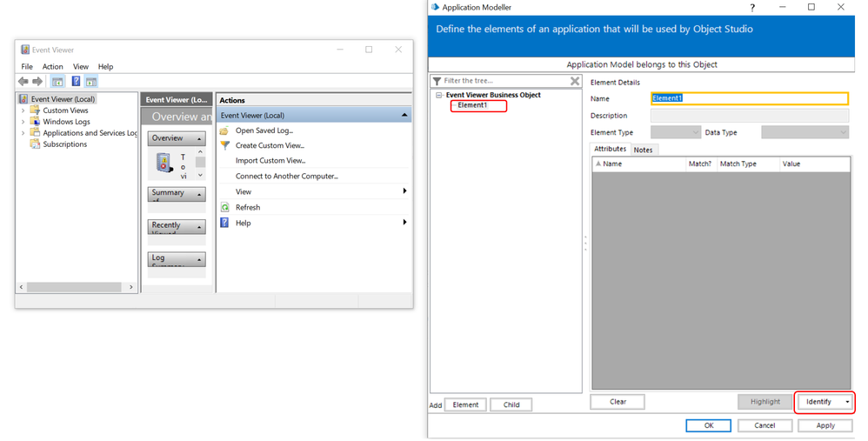This screenshot has height=441, width=868.
Task: Open the Action menu in Event Viewer
Action: (52, 66)
